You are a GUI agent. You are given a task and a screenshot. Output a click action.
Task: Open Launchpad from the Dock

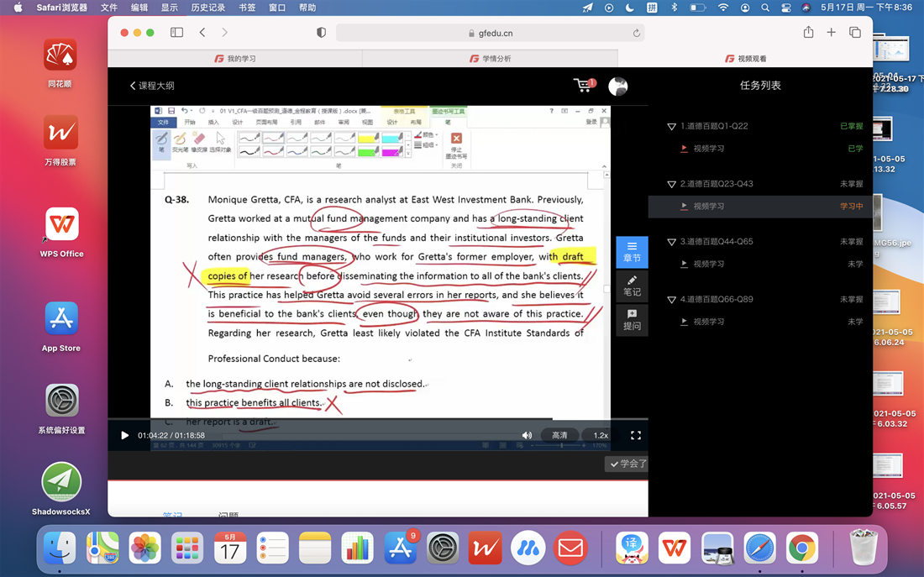[187, 548]
